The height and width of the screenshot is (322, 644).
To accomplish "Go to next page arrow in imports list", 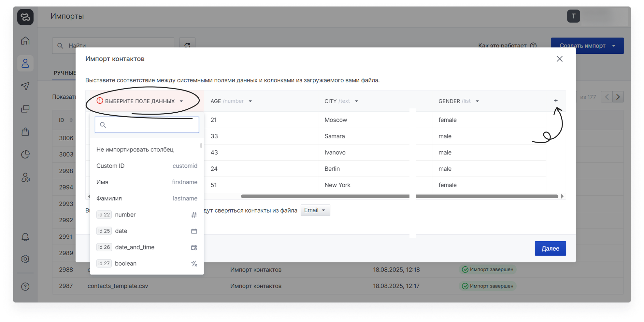I will (618, 97).
